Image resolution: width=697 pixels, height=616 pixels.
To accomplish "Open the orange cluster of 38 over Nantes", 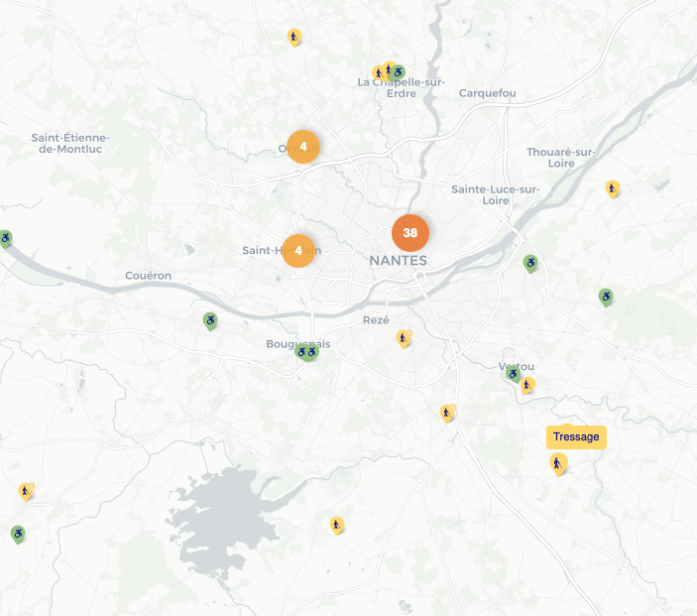I will [409, 233].
